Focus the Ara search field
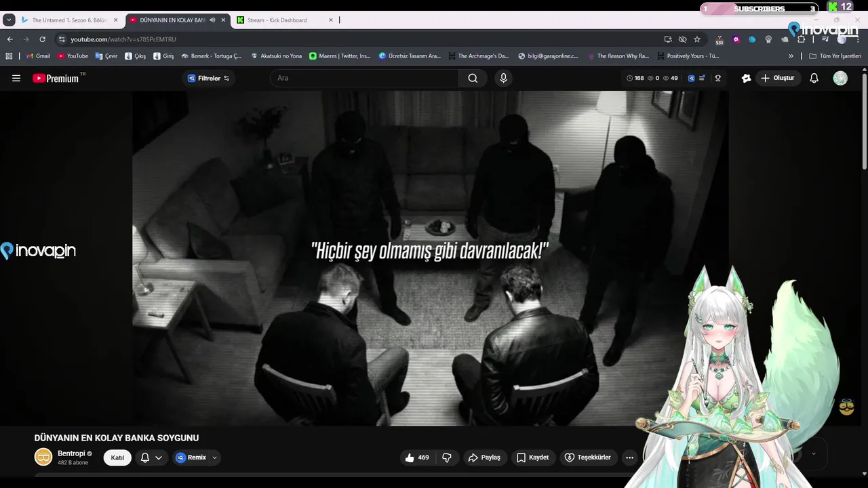Image resolution: width=868 pixels, height=488 pixels. (364, 78)
